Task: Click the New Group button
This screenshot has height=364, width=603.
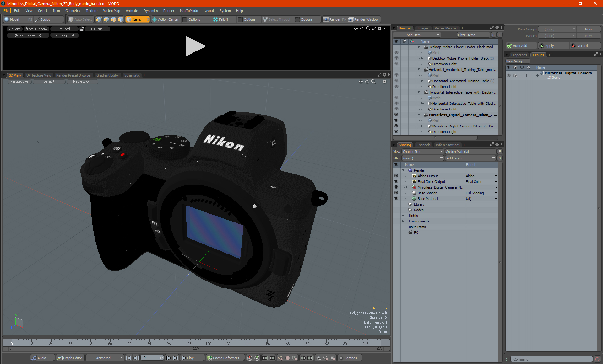Action: (517, 61)
